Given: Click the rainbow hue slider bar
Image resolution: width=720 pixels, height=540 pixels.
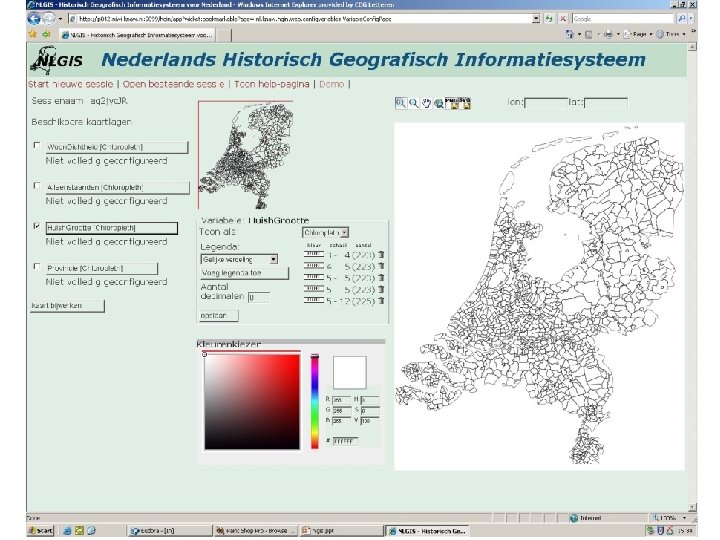Looking at the screenshot, I should pos(315,402).
